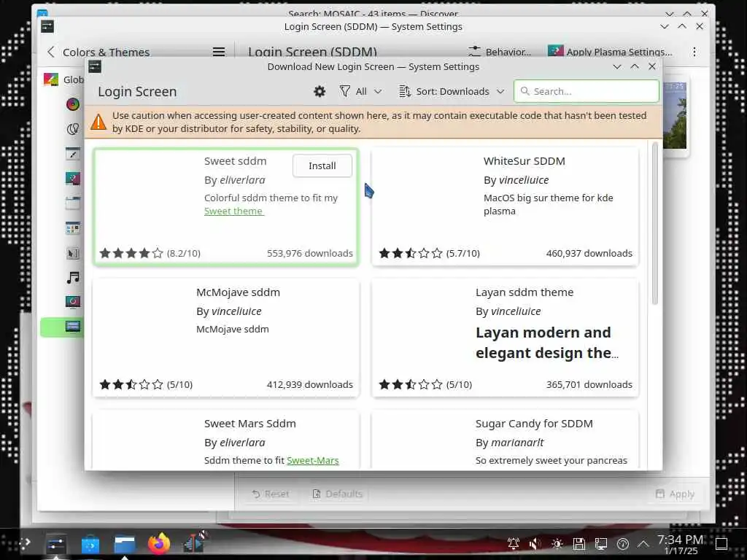Viewport: 747px width, 560px height.
Task: Open Discover from the taskbar
Action: (x=90, y=543)
